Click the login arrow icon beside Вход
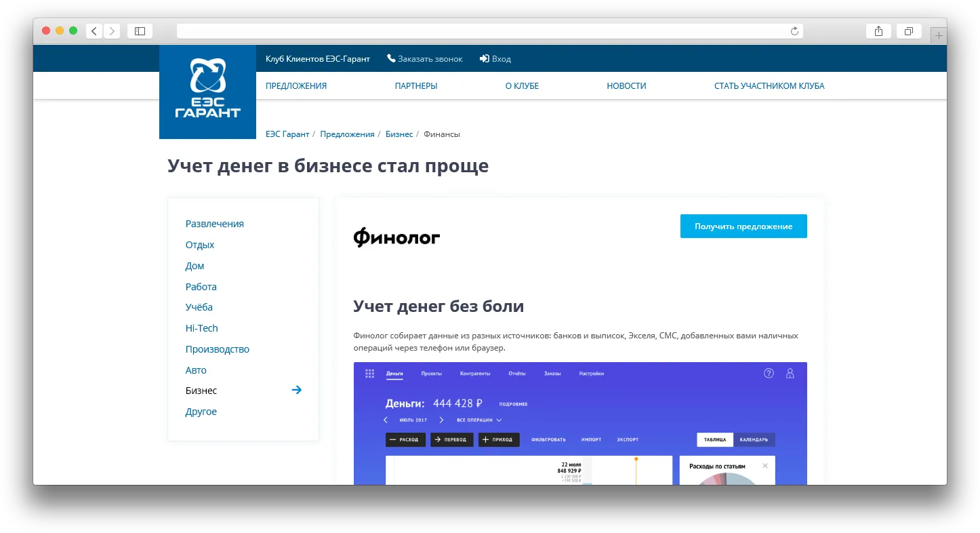Image resolution: width=980 pixels, height=533 pixels. (x=485, y=58)
